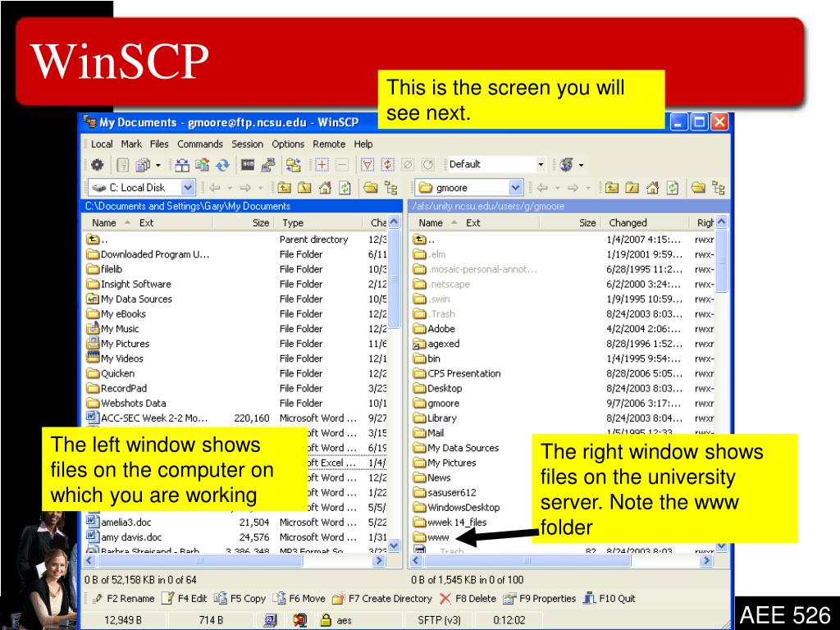Click the remote panel vertical scrollbar thumb
This screenshot has width=840, height=630.
pos(721,261)
